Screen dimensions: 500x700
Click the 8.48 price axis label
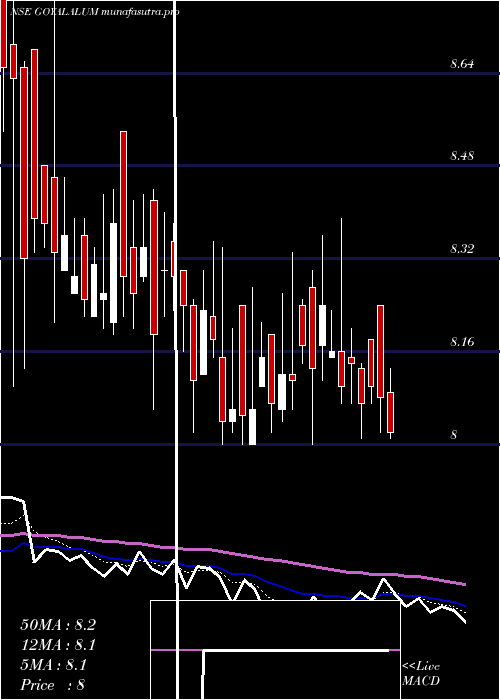click(462, 156)
